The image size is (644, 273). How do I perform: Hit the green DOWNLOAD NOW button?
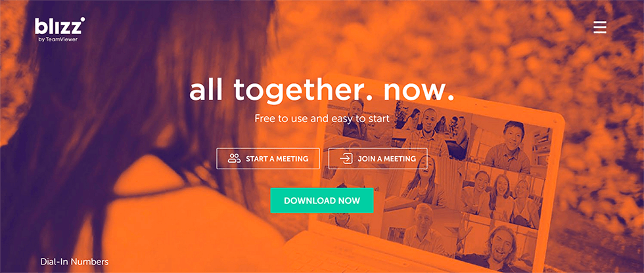321,200
